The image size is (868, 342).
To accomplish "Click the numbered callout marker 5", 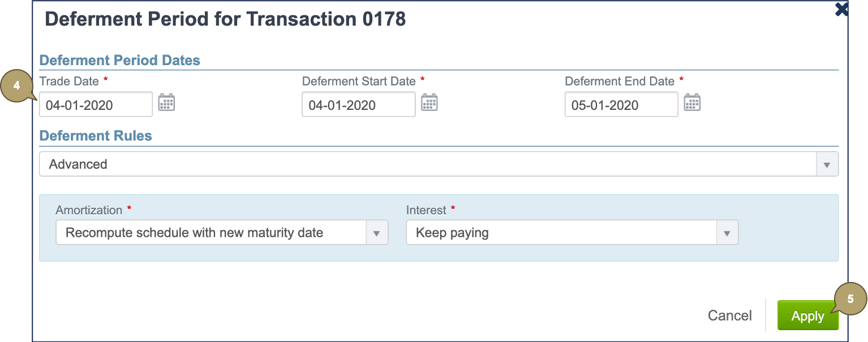I will pyautogui.click(x=850, y=300).
